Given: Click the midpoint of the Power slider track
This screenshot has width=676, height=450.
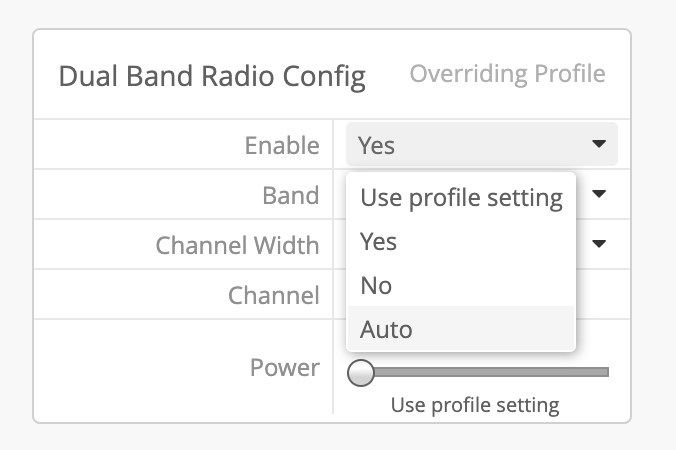Looking at the screenshot, I should (482, 373).
